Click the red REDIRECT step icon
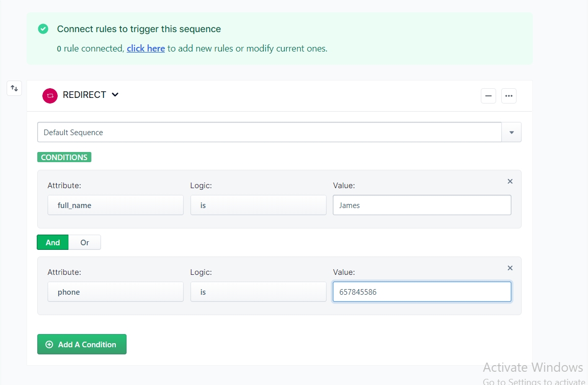588x385 pixels. 50,95
